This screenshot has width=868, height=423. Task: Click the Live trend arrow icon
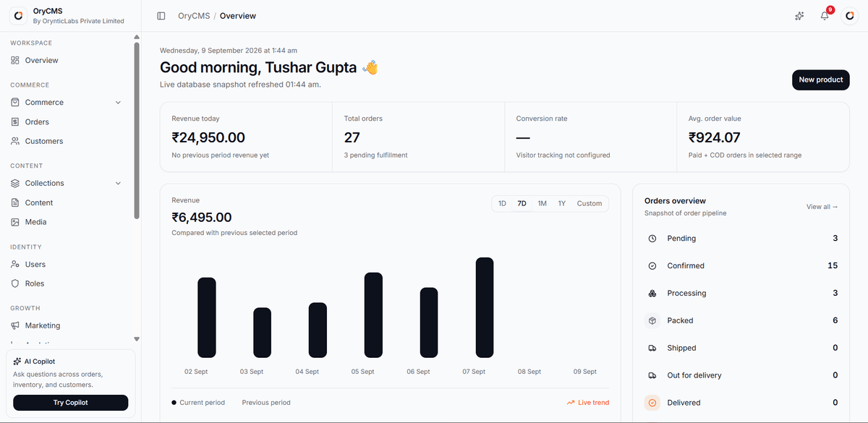point(571,403)
